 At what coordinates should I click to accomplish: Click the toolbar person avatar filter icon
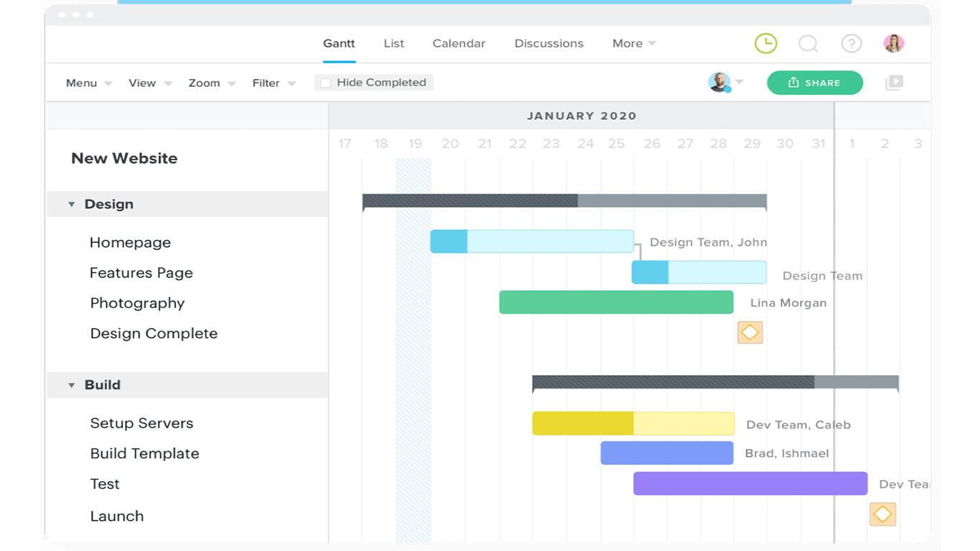[x=719, y=83]
